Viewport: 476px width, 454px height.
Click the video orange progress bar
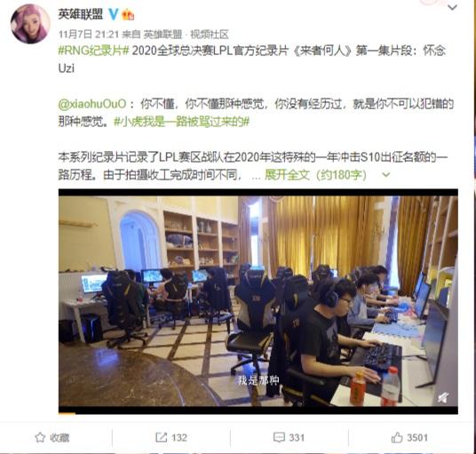tap(67, 413)
